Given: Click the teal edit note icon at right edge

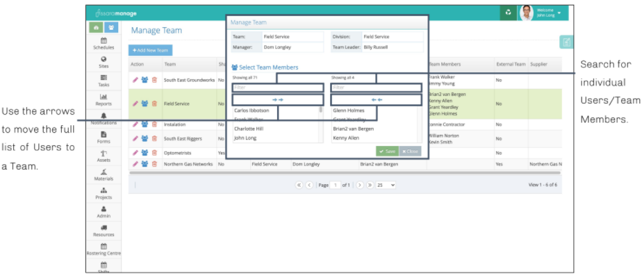Looking at the screenshot, I should click(x=566, y=42).
